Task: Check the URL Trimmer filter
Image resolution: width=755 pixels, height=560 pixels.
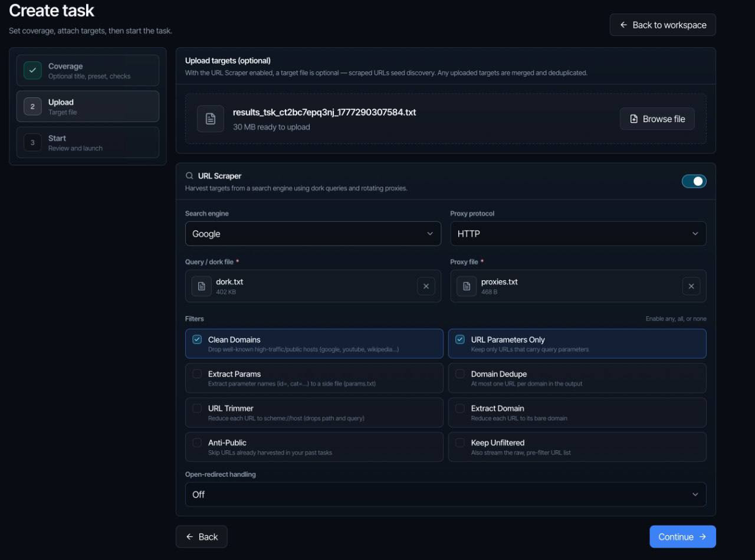Action: coord(197,408)
